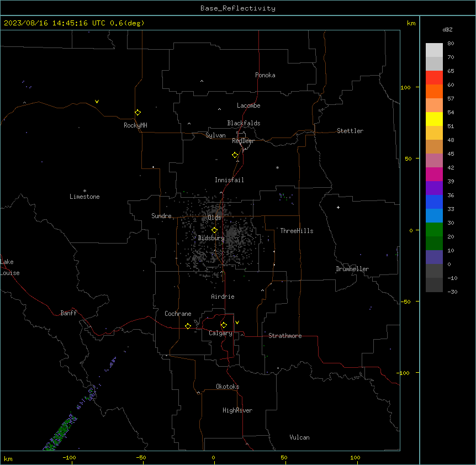The image size is (476, 465).
Task: Click the yellow marker south of RedDeer
Action: [x=235, y=155]
